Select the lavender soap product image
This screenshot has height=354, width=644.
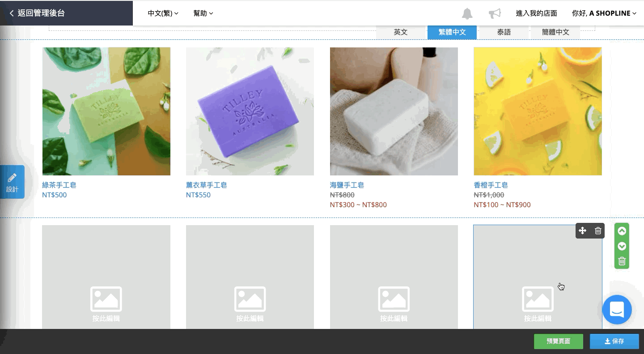(250, 111)
